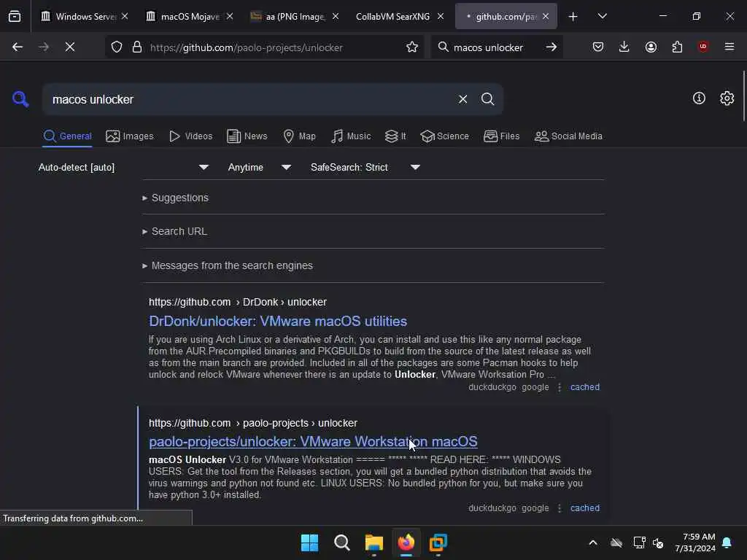Image resolution: width=747 pixels, height=560 pixels.
Task: Open Windows taskbar search
Action: 341,542
